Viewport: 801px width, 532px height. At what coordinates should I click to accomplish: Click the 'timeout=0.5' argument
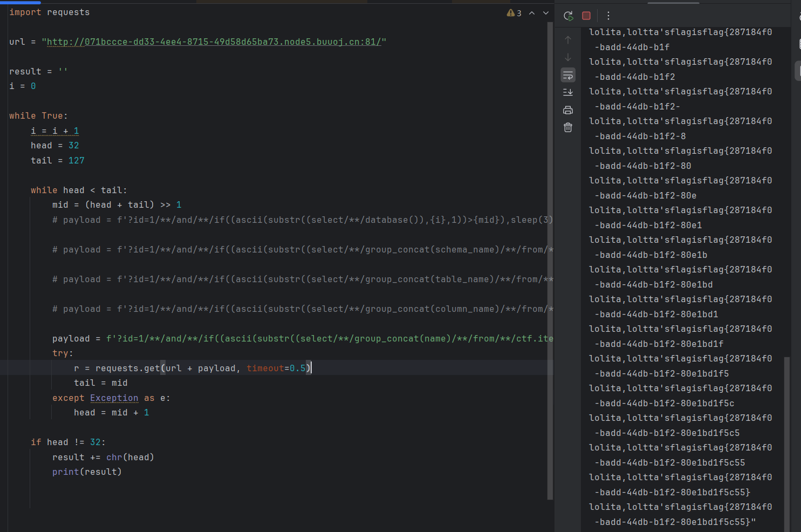pos(276,369)
